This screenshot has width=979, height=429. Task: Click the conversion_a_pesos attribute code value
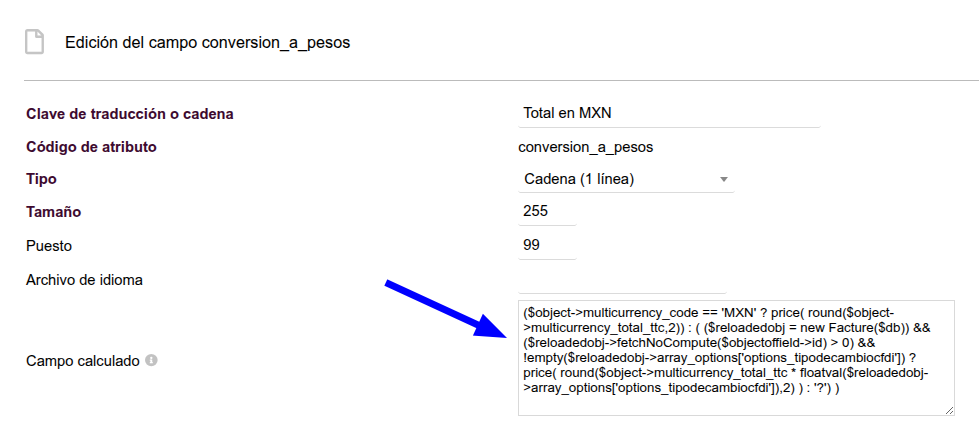586,148
